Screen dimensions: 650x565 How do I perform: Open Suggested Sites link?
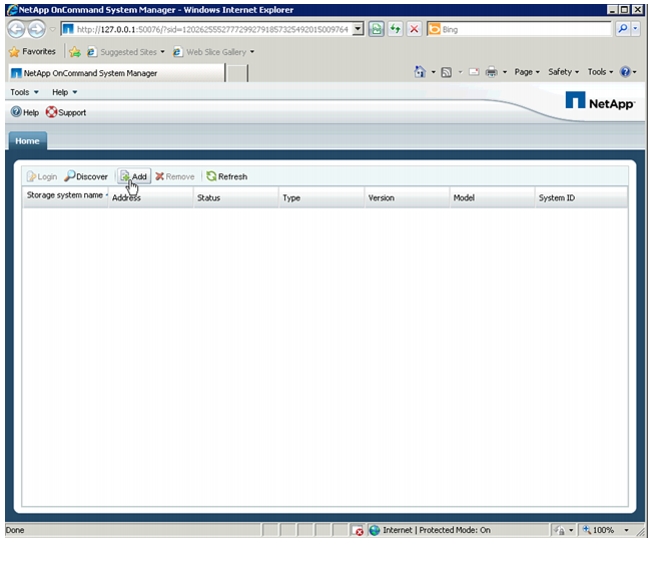(125, 52)
